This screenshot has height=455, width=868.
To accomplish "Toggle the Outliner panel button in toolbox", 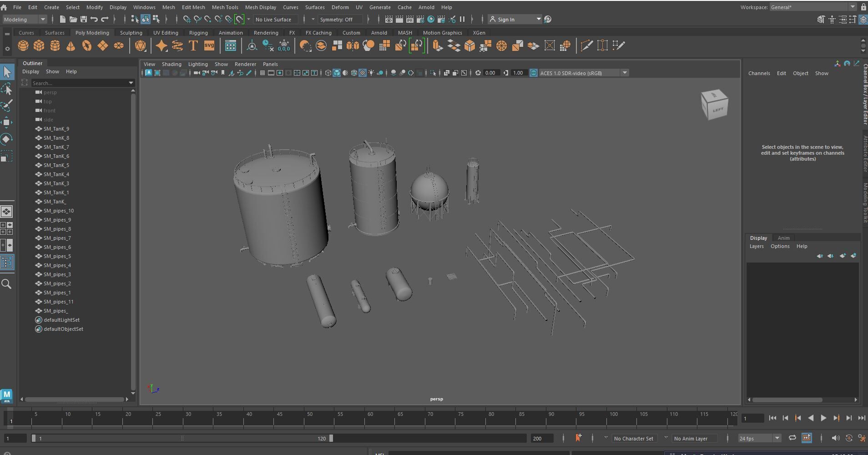I will pyautogui.click(x=7, y=262).
